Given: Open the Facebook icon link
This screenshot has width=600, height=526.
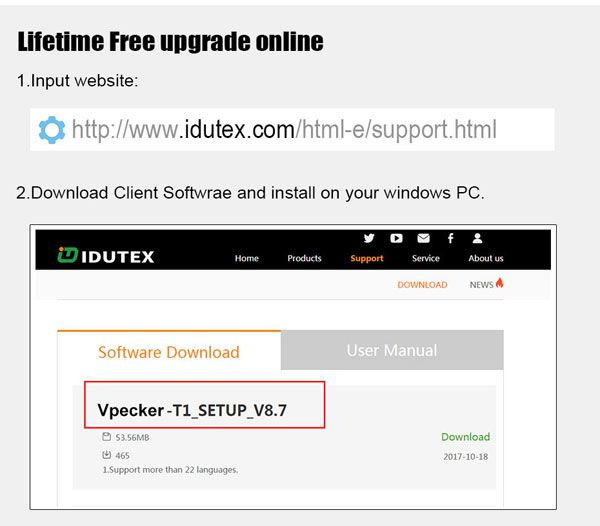Looking at the screenshot, I should click(450, 238).
